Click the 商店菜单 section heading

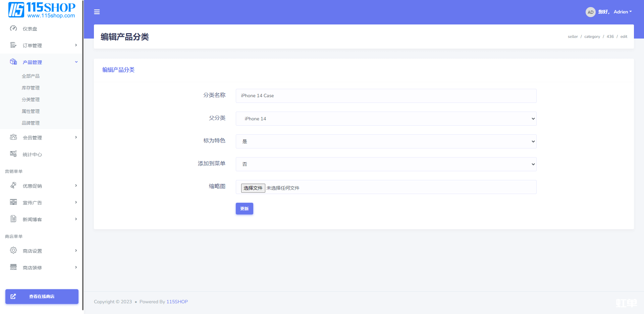pos(14,236)
